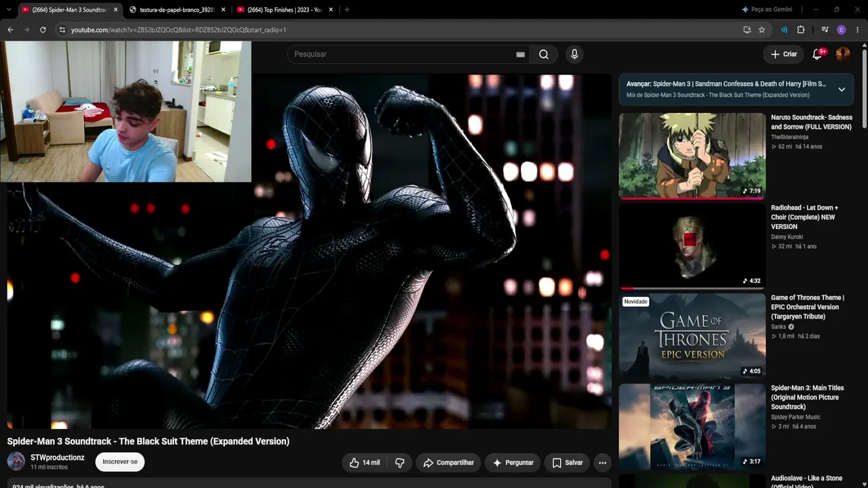Bookmark this page with star icon
This screenshot has width=868, height=488.
point(762,30)
